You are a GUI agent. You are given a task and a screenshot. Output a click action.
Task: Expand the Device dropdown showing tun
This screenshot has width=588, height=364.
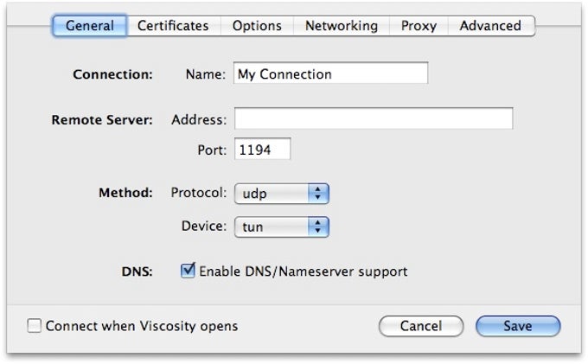(x=273, y=227)
